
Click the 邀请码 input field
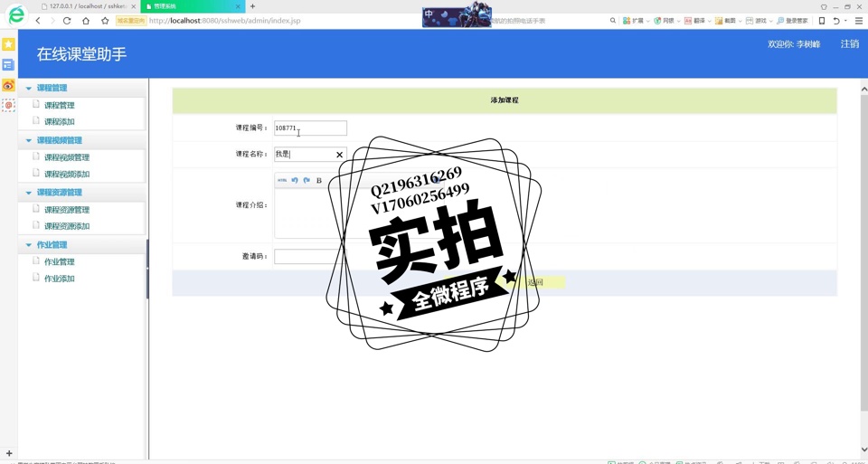[305, 257]
